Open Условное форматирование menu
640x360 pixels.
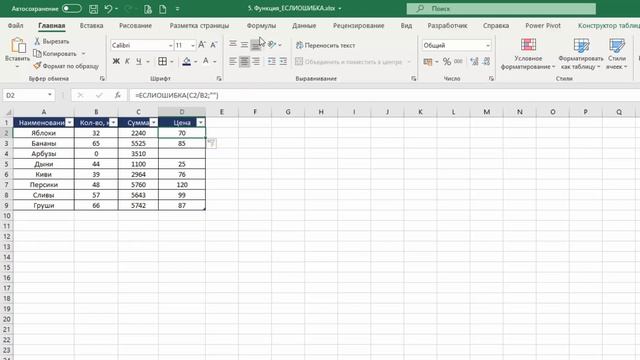pyautogui.click(x=528, y=53)
